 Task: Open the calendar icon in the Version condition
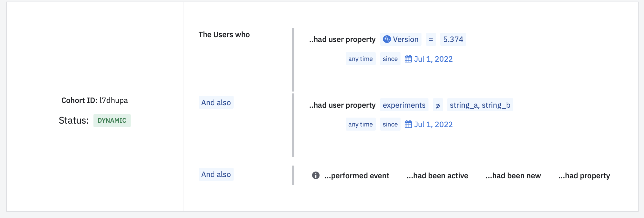tap(408, 59)
